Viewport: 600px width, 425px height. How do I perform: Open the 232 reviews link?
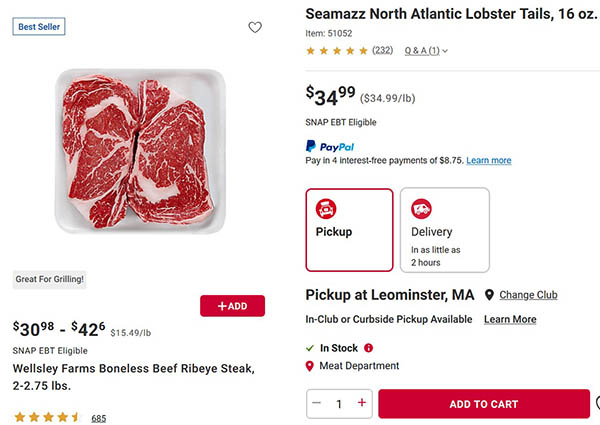(382, 50)
